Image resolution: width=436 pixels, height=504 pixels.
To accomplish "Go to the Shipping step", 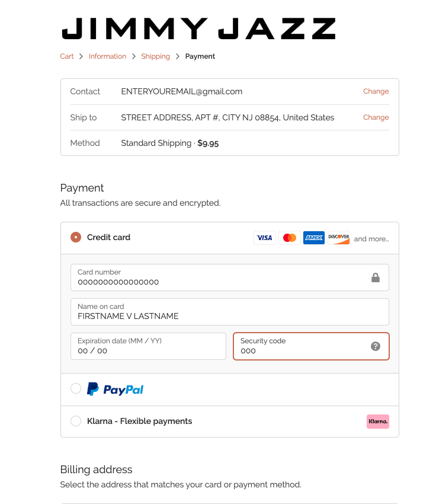I will (x=155, y=56).
